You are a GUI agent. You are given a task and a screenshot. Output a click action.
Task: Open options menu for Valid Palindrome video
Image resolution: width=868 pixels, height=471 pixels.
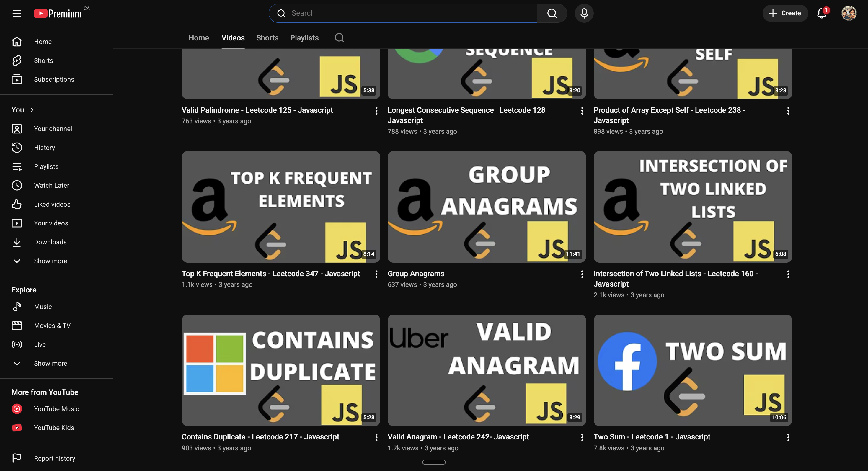(x=376, y=110)
